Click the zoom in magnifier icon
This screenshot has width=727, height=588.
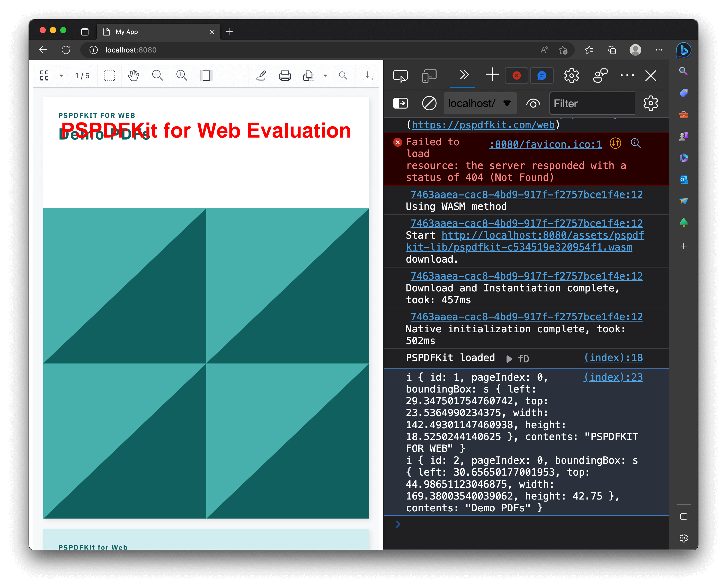point(182,75)
